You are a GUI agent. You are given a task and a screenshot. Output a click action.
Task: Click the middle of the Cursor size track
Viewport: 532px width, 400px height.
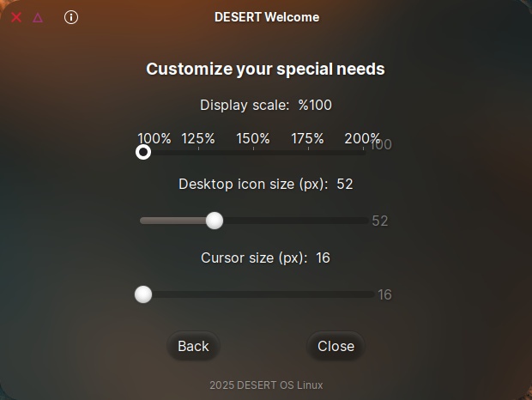[x=257, y=294]
